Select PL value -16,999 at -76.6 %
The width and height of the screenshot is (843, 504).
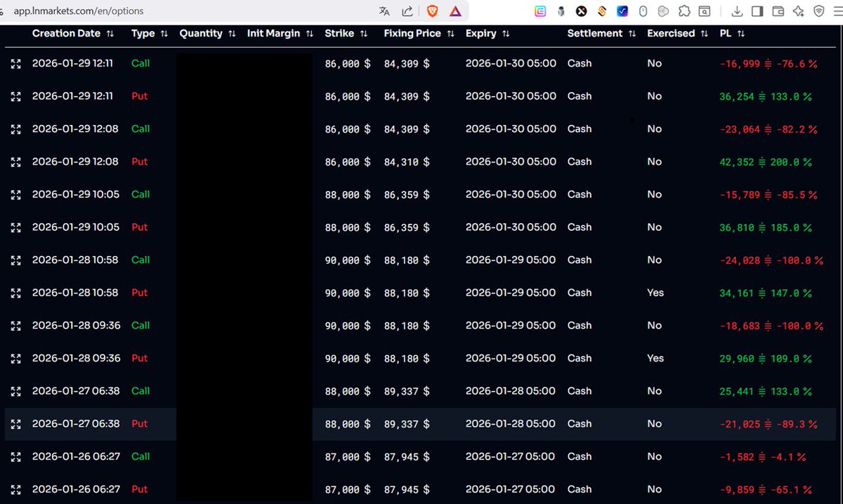tap(769, 64)
